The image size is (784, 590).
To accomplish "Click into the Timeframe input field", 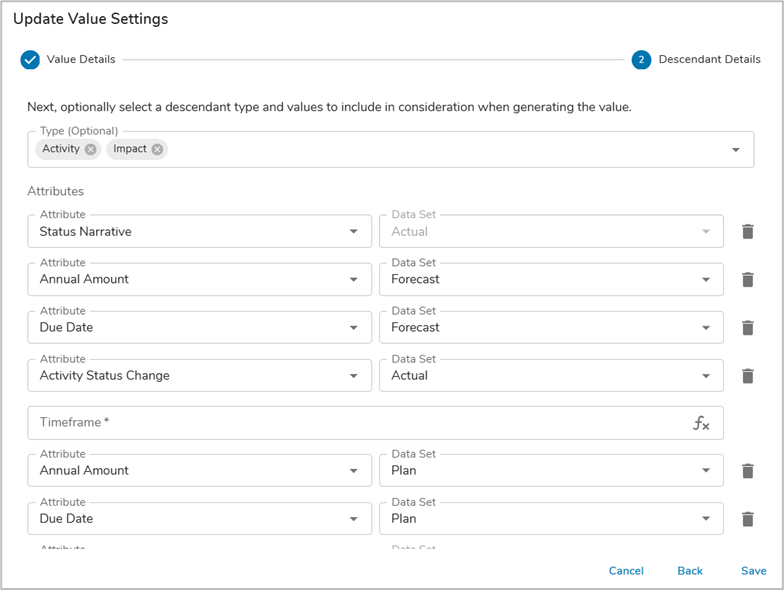I will 350,423.
